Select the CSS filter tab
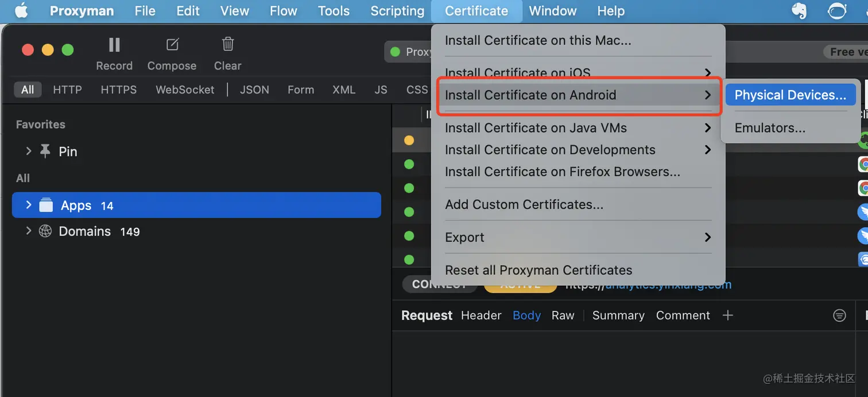 click(417, 89)
